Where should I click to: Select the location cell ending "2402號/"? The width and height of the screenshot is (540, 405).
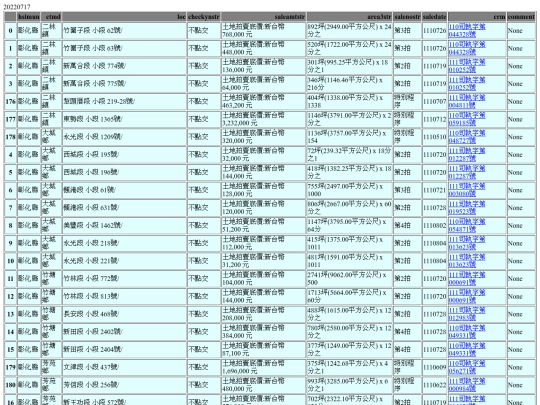pyautogui.click(x=124, y=332)
